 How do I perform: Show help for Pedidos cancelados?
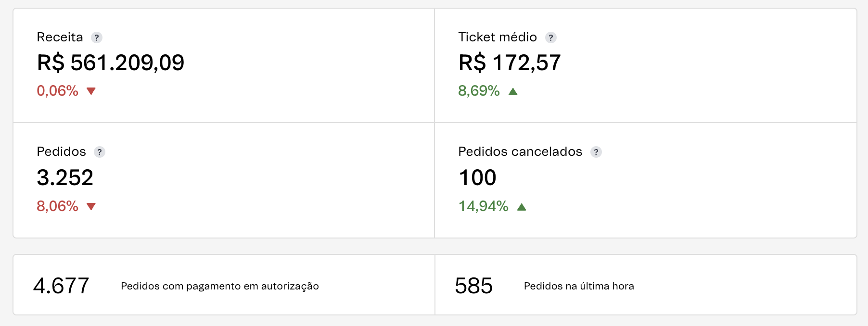(596, 152)
